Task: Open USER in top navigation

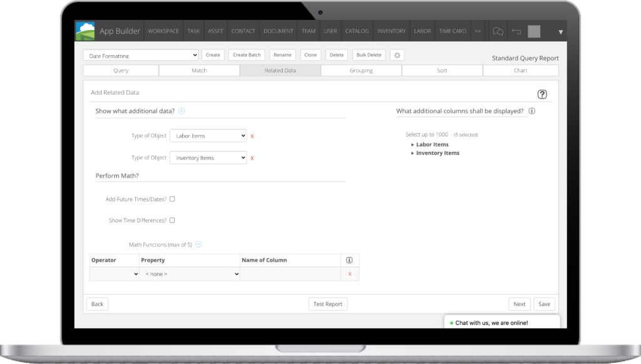Action: pyautogui.click(x=331, y=31)
